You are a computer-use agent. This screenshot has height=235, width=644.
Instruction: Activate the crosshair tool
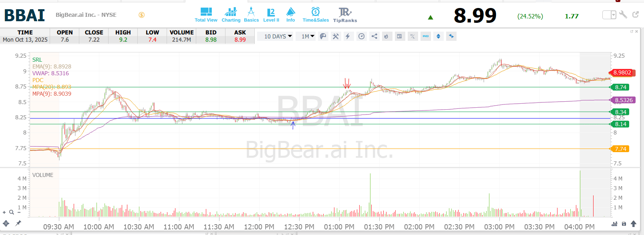6,223
